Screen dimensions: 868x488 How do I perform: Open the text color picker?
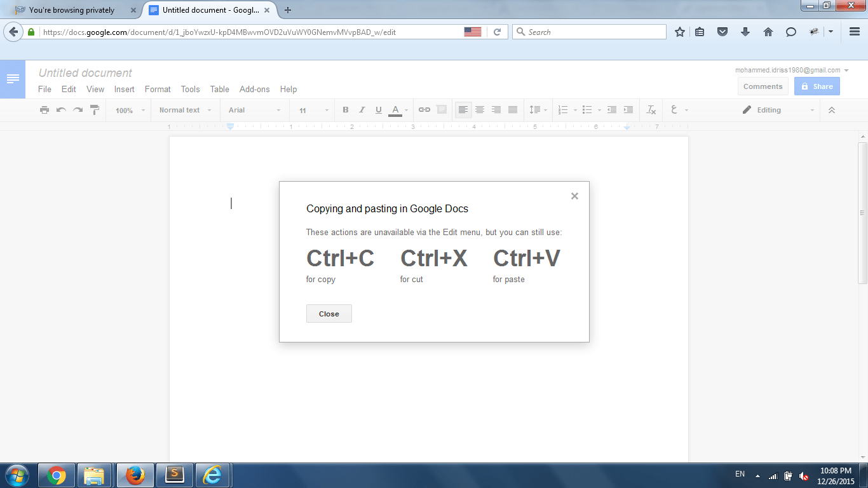(398, 110)
